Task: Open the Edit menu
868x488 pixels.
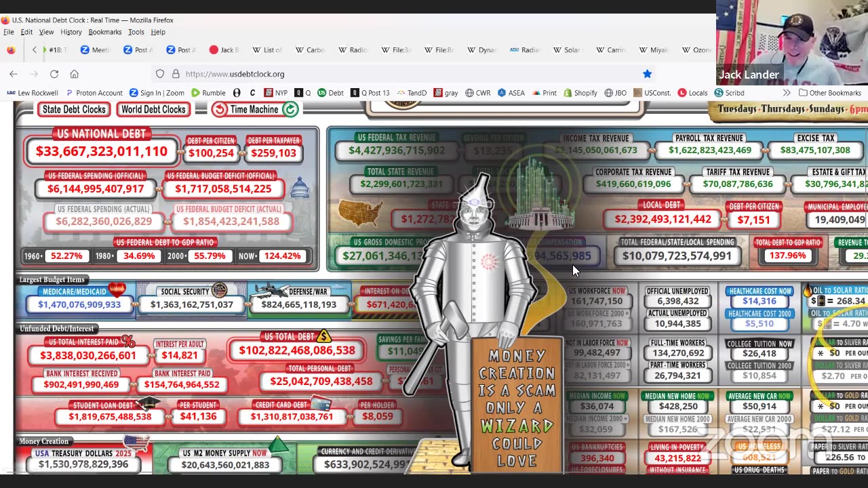Action: [26, 32]
